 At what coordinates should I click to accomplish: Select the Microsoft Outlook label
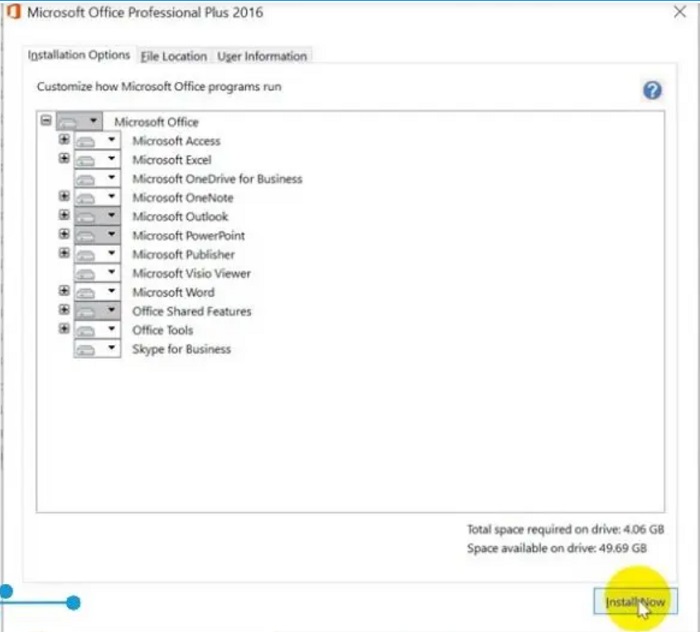pos(180,216)
